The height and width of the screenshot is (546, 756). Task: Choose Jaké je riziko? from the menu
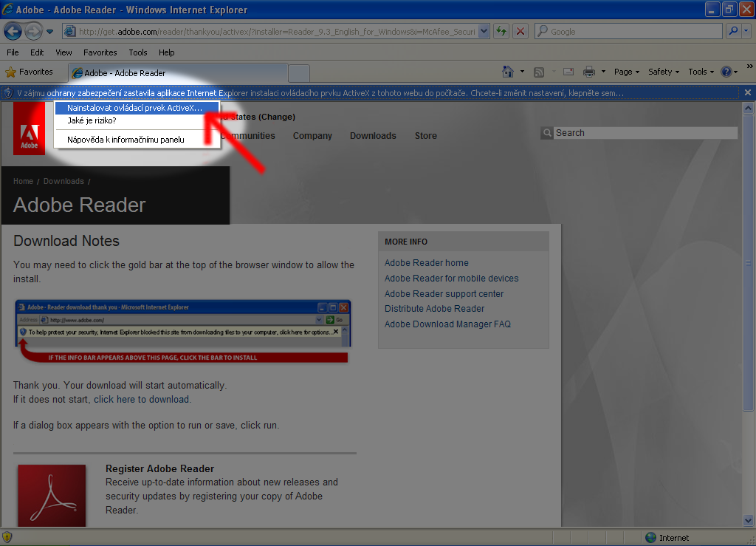pos(137,120)
